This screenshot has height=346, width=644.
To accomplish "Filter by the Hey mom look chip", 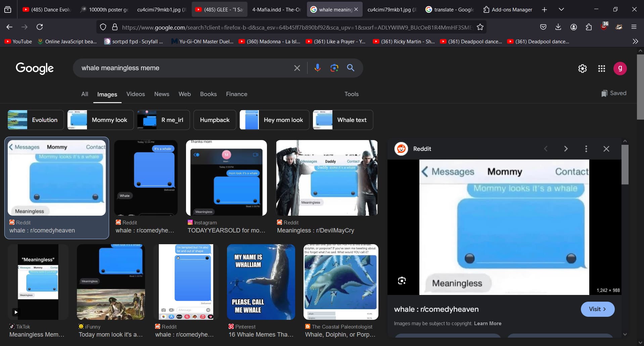I will coord(274,120).
